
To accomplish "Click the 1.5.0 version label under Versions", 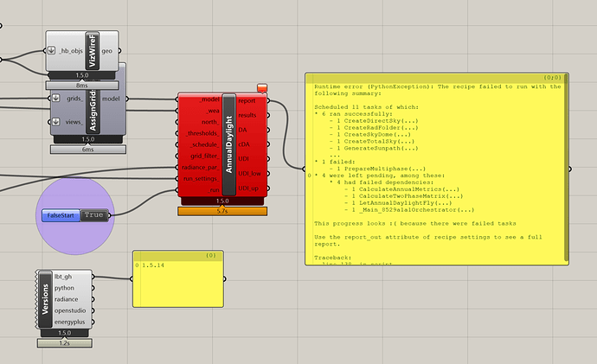I will pos(64,333).
